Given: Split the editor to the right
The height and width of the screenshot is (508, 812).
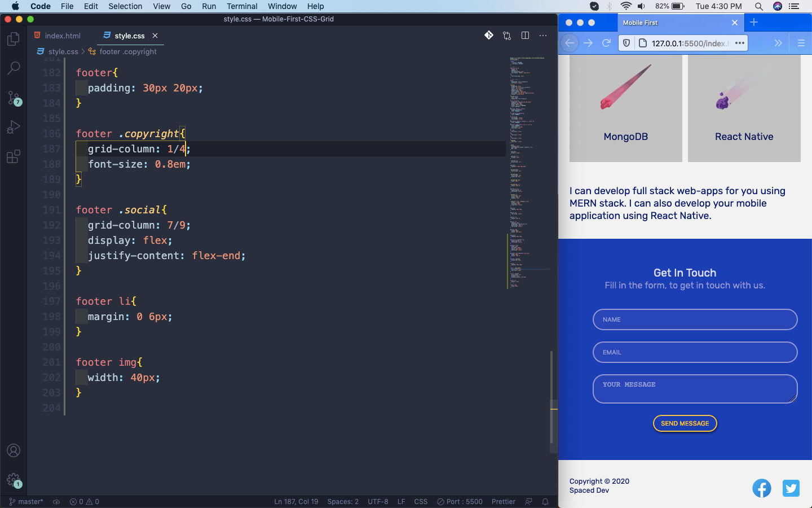Looking at the screenshot, I should pyautogui.click(x=525, y=36).
